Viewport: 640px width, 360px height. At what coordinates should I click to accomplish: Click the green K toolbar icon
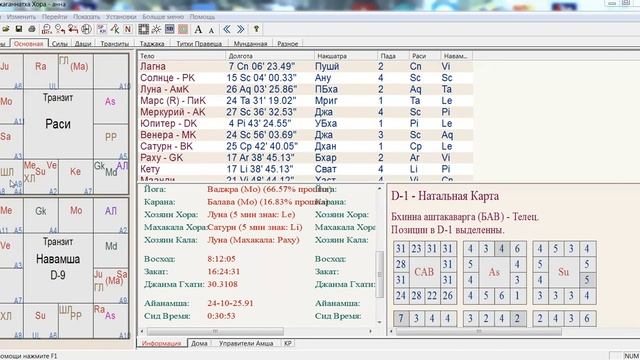(115, 29)
